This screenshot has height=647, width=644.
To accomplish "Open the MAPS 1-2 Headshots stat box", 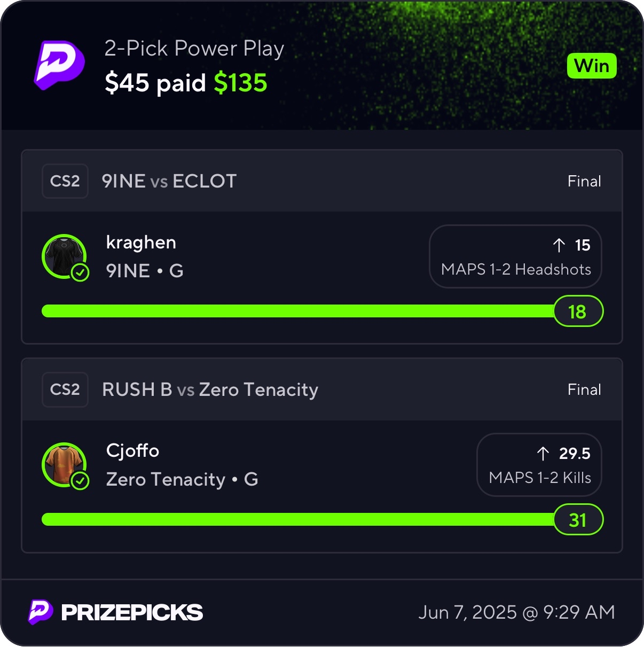I will click(x=515, y=257).
